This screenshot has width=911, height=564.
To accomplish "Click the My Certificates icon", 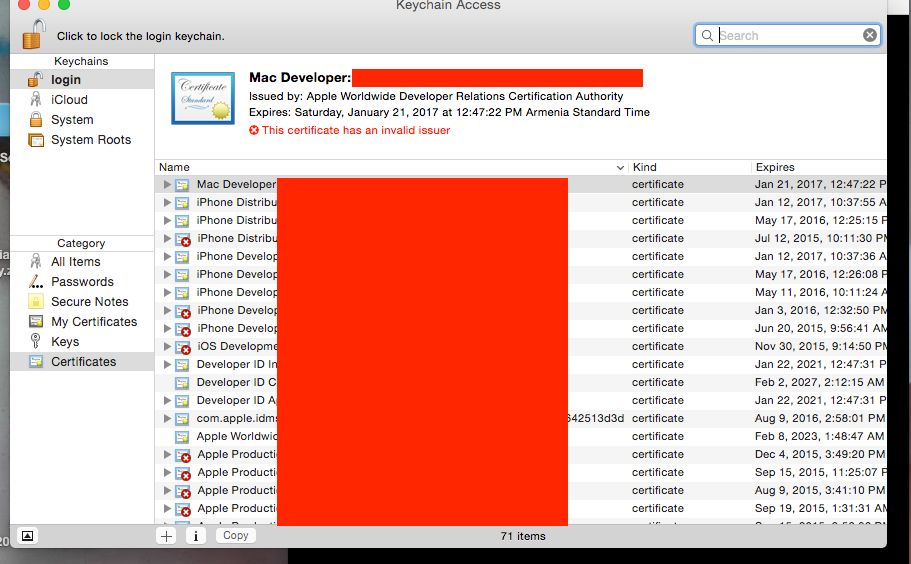I will 36,321.
